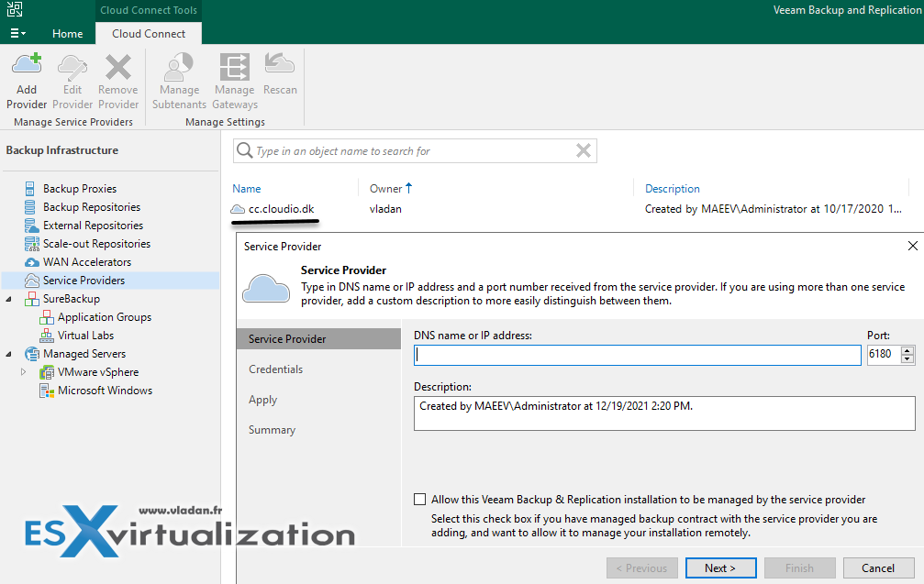
Task: Click the object name search field
Action: pyautogui.click(x=413, y=151)
